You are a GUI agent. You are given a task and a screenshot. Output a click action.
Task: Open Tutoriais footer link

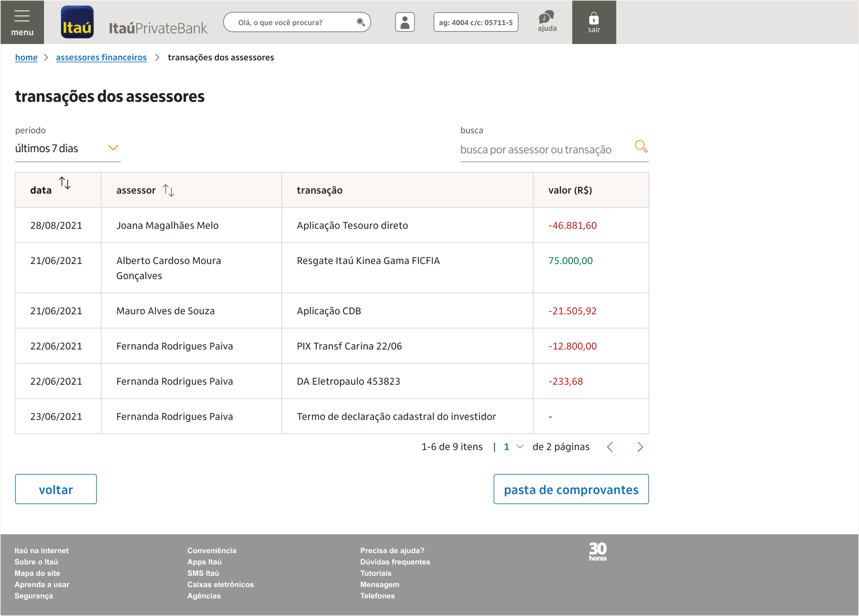(x=376, y=573)
